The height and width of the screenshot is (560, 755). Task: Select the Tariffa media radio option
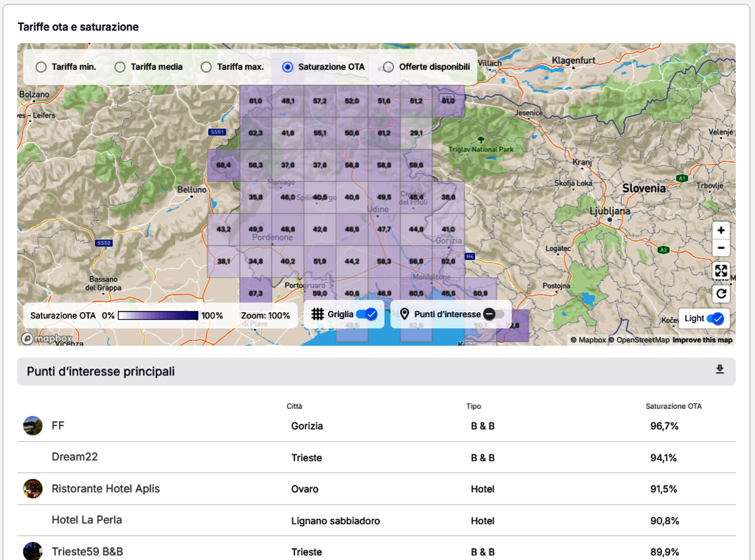coord(120,67)
